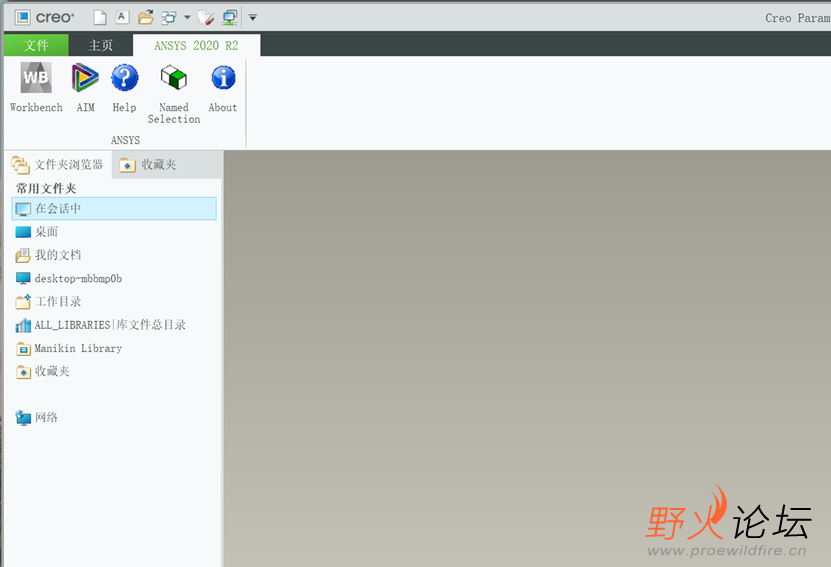Click the ANSYS group label
This screenshot has width=831, height=567.
(126, 140)
